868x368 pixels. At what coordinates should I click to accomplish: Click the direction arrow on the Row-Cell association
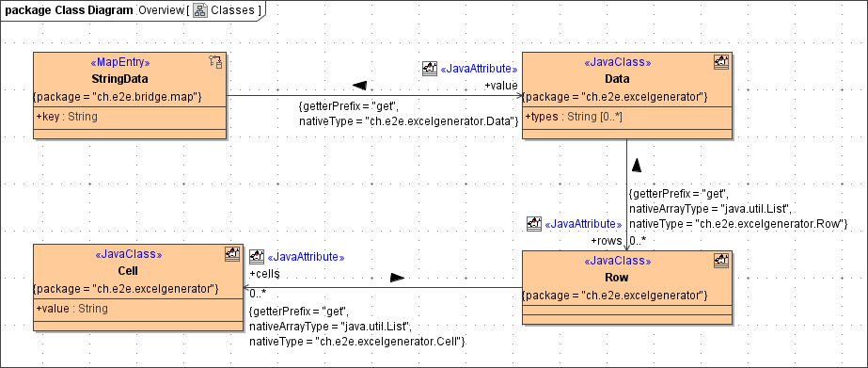click(x=398, y=277)
